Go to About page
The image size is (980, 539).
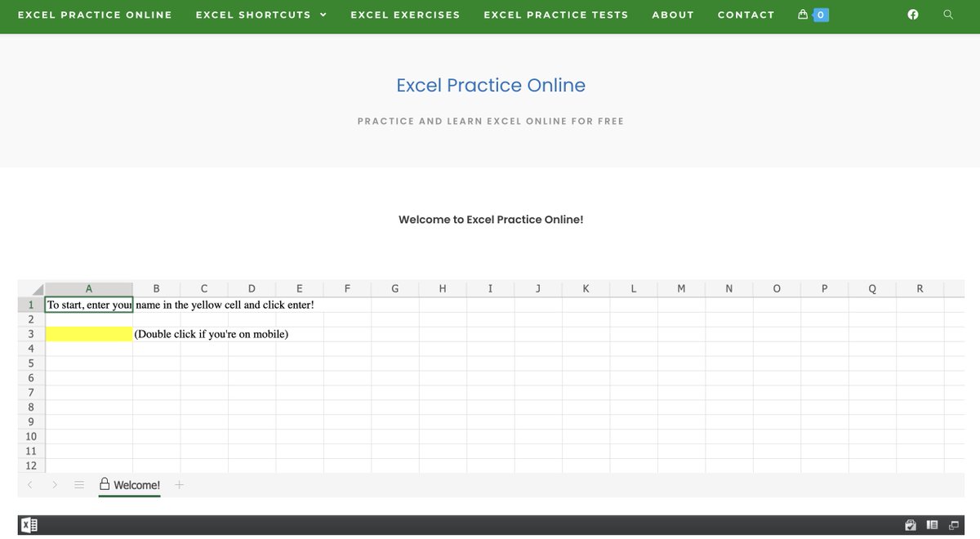coord(673,15)
